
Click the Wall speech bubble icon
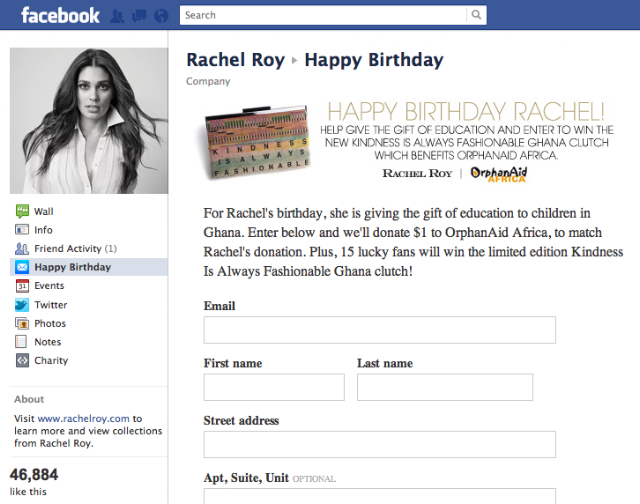(22, 211)
